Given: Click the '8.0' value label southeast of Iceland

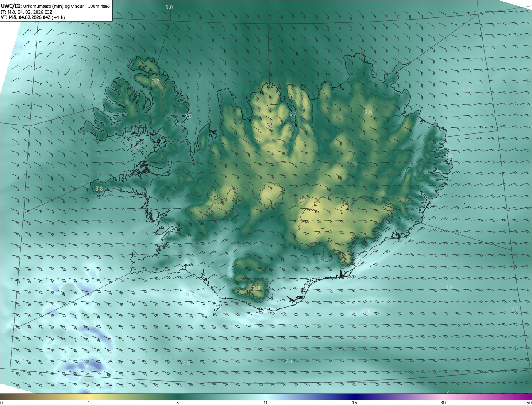Looking at the screenshot, I should [x=449, y=287].
